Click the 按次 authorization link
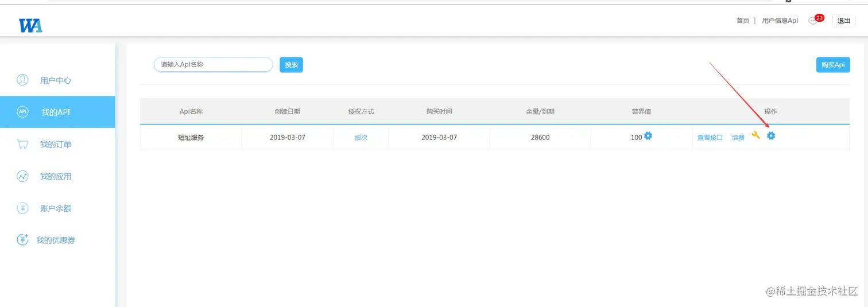The width and height of the screenshot is (868, 307). pyautogui.click(x=361, y=138)
